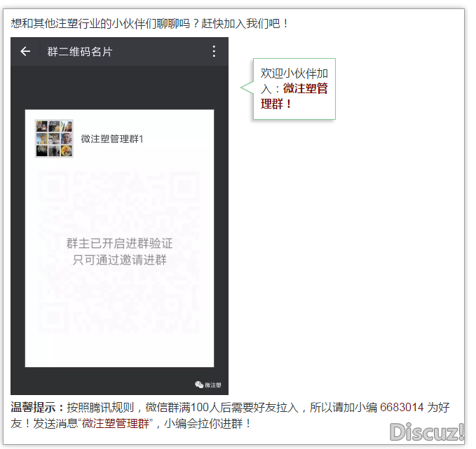Click the red quoted 微注塑管理群 message text
The width and height of the screenshot is (476, 449).
pos(116,423)
